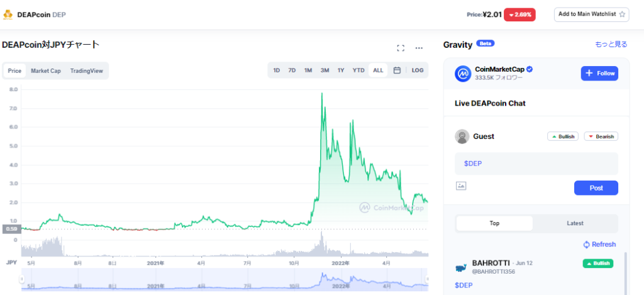Click the left handle of chart range slider
The width and height of the screenshot is (644, 295).
22,278
